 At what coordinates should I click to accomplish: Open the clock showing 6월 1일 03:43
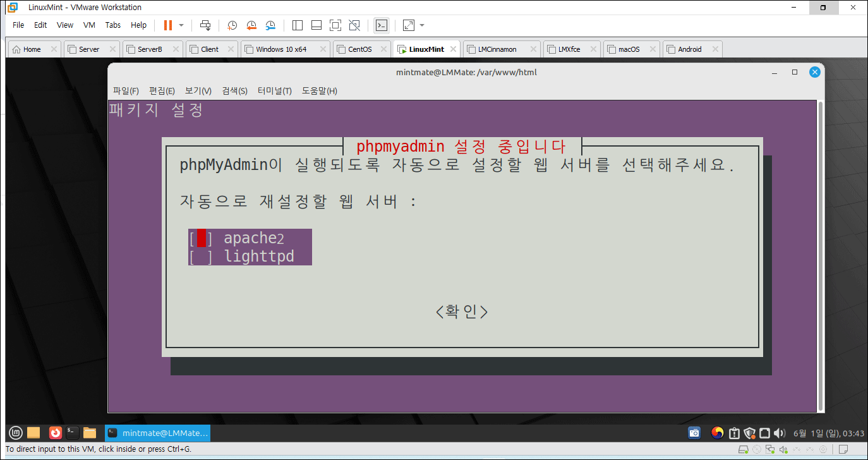828,433
